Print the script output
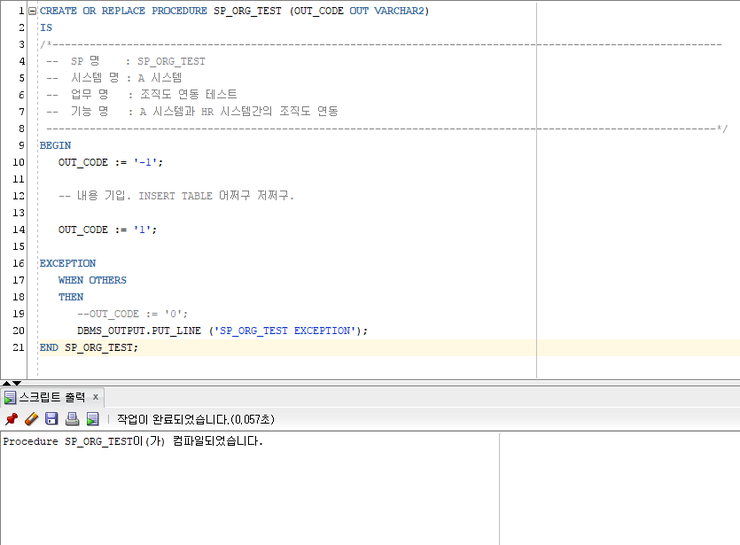Screen dimensions: 740x545 (72, 419)
